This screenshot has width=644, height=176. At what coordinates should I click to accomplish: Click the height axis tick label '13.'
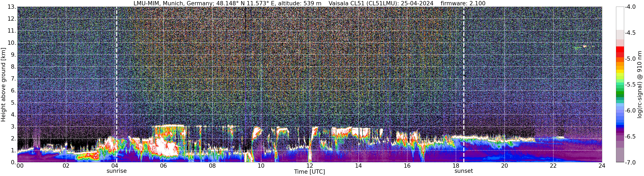(12, 7)
